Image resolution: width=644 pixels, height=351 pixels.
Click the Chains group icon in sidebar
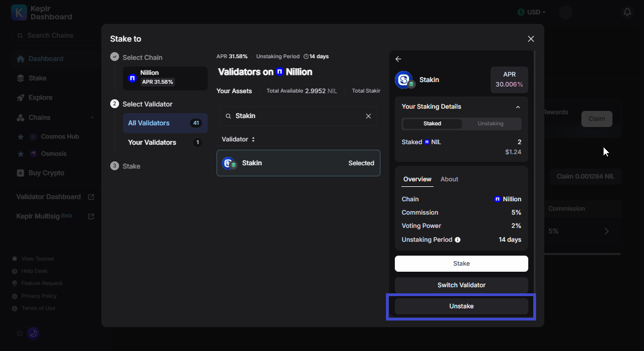(x=20, y=118)
